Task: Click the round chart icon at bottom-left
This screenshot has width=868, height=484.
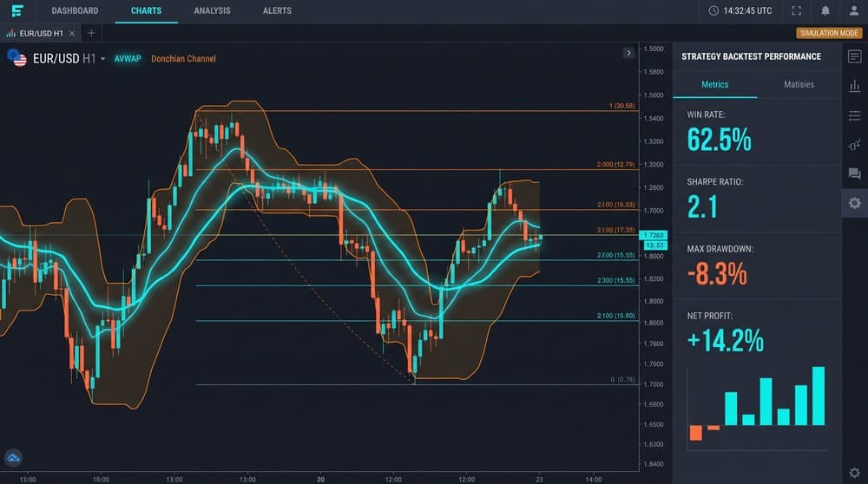Action: 13,457
